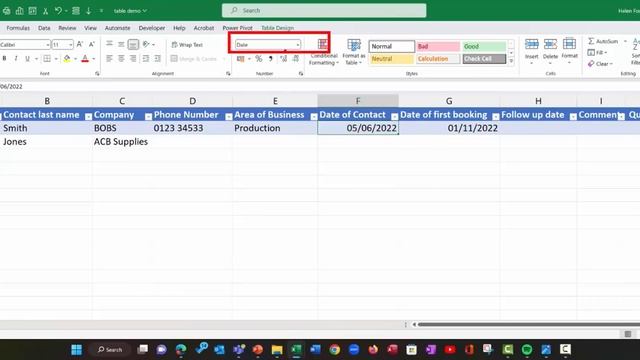Viewport: 640px width, 360px height.
Task: Toggle italic formatting
Action: (x=16, y=59)
